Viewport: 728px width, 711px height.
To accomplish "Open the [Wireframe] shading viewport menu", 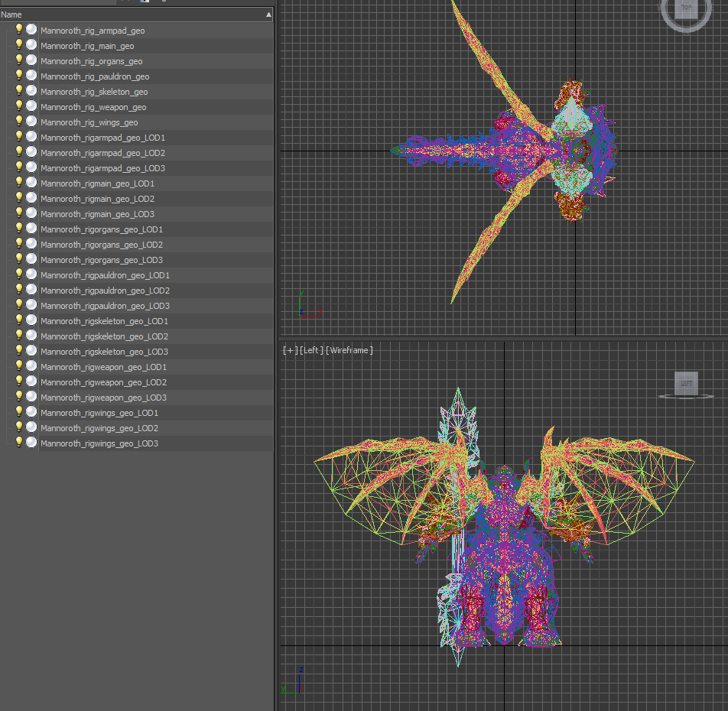I will pos(349,350).
